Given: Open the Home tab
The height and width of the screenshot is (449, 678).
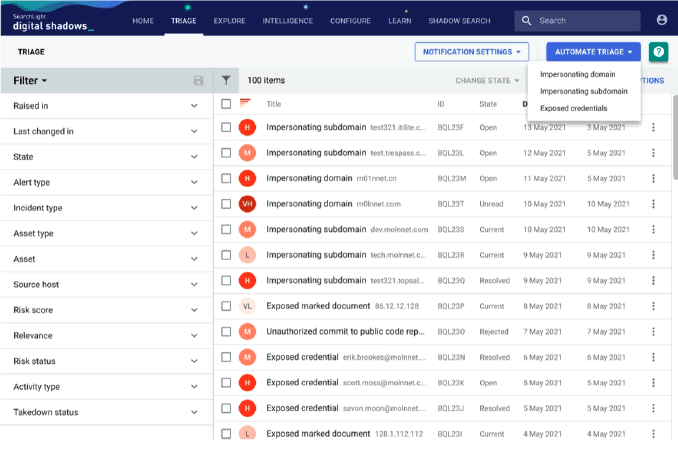Looking at the screenshot, I should (143, 21).
